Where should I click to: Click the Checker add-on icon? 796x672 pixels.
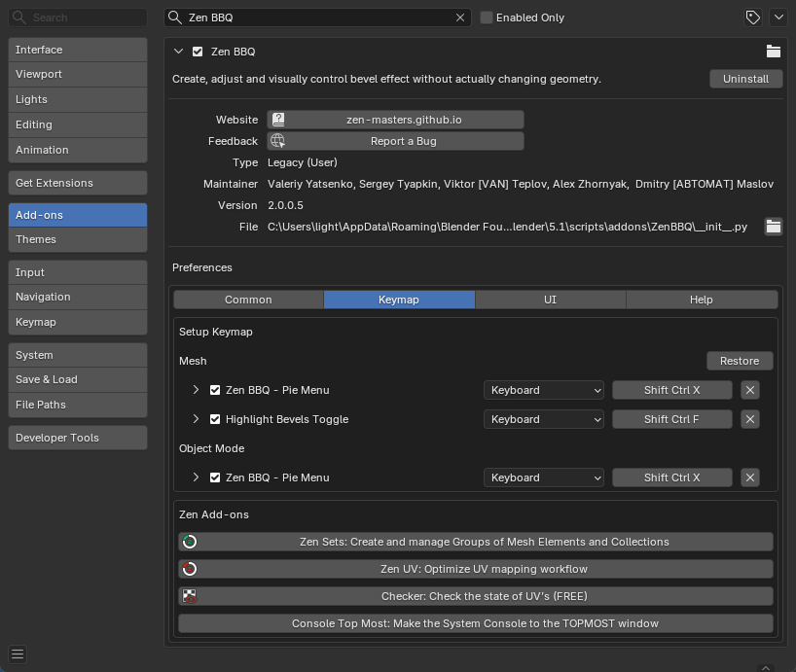click(x=190, y=596)
